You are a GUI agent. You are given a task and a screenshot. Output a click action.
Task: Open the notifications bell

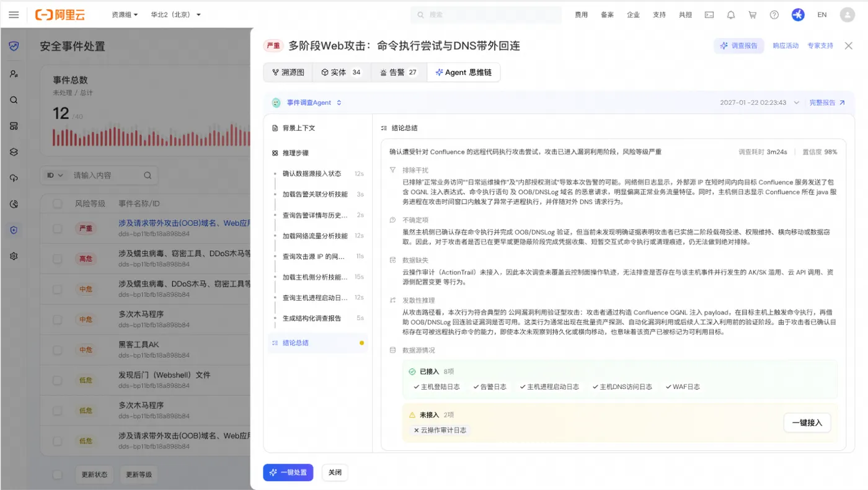pyautogui.click(x=731, y=15)
